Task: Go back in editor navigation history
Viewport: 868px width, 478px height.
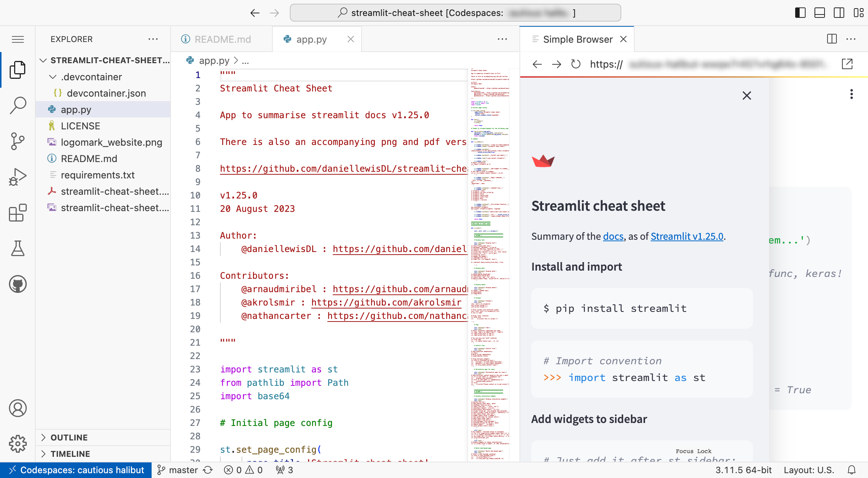Action: point(255,13)
